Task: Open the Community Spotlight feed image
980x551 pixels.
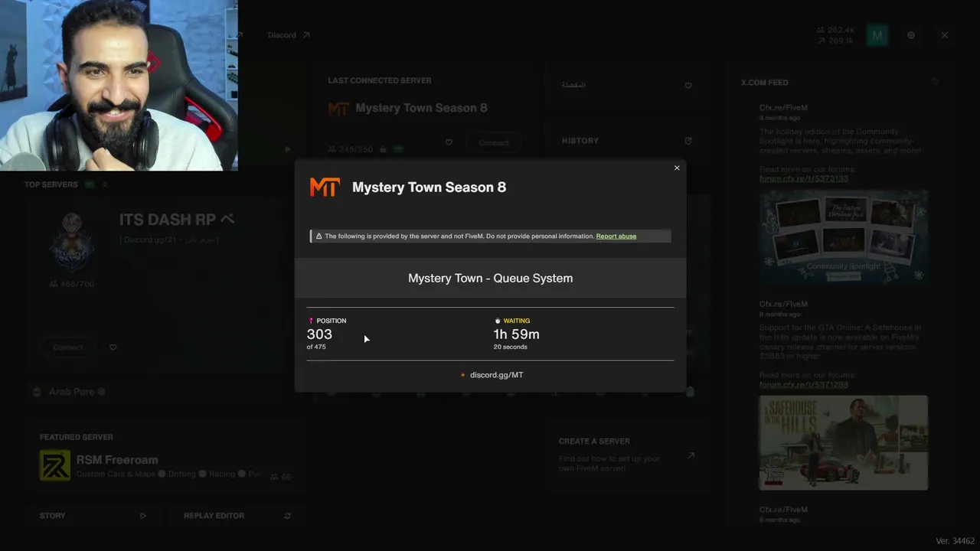Action: (x=844, y=237)
